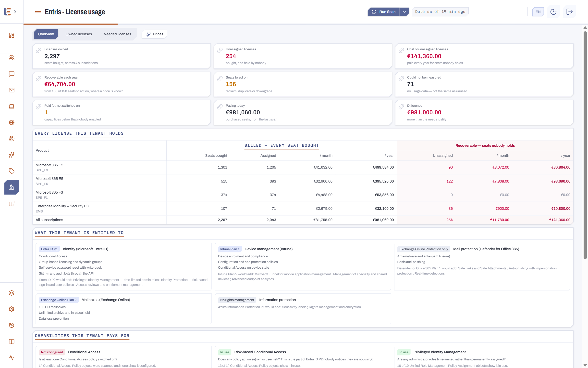Toggle dark mode with moon icon
588x368 pixels.
tap(553, 12)
